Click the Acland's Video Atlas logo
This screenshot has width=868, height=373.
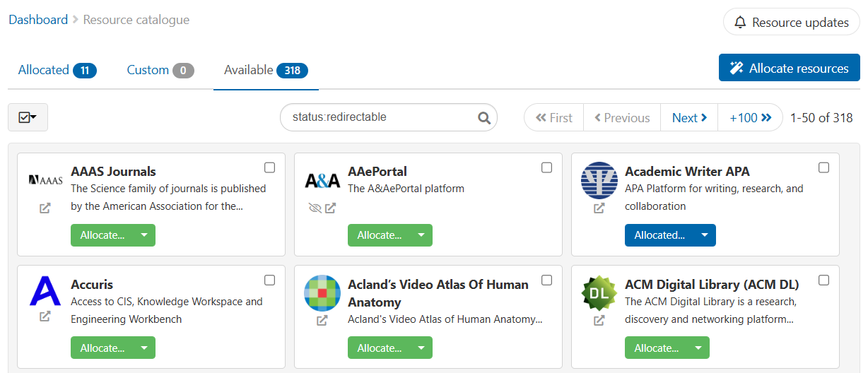click(x=322, y=293)
